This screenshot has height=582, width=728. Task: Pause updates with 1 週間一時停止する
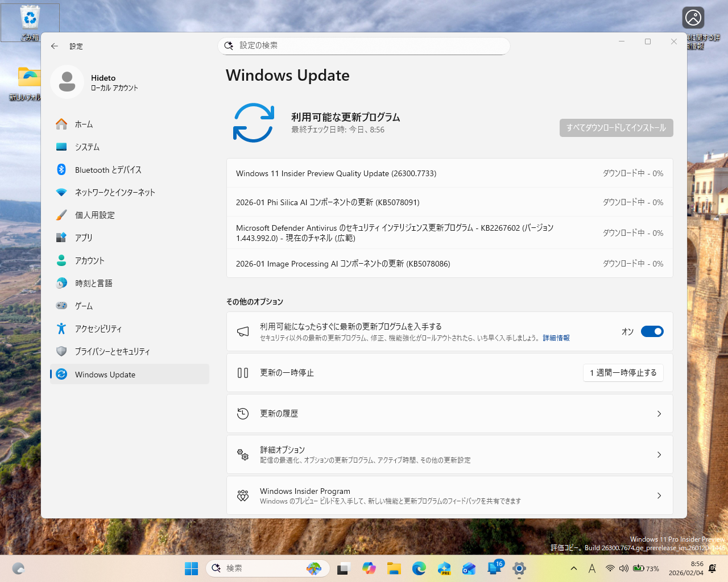point(623,372)
